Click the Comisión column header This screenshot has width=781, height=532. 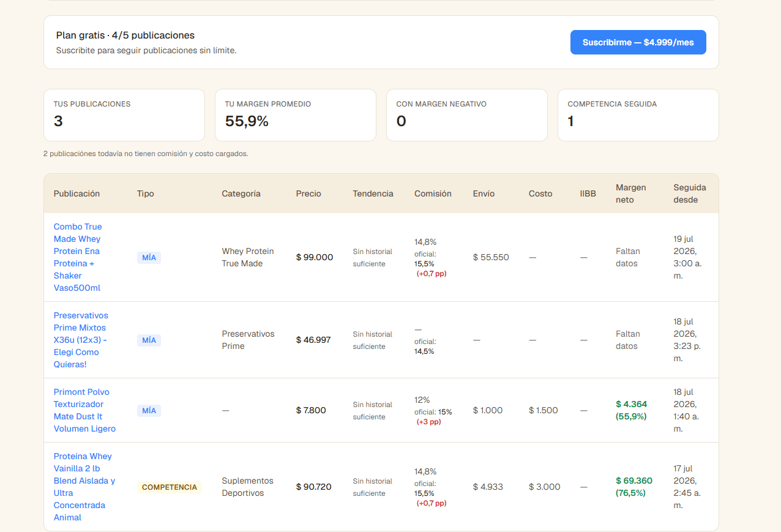(433, 193)
